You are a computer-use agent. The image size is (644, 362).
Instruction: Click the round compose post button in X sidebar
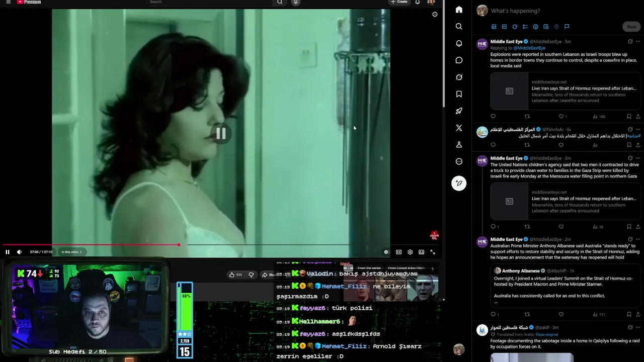tap(459, 183)
